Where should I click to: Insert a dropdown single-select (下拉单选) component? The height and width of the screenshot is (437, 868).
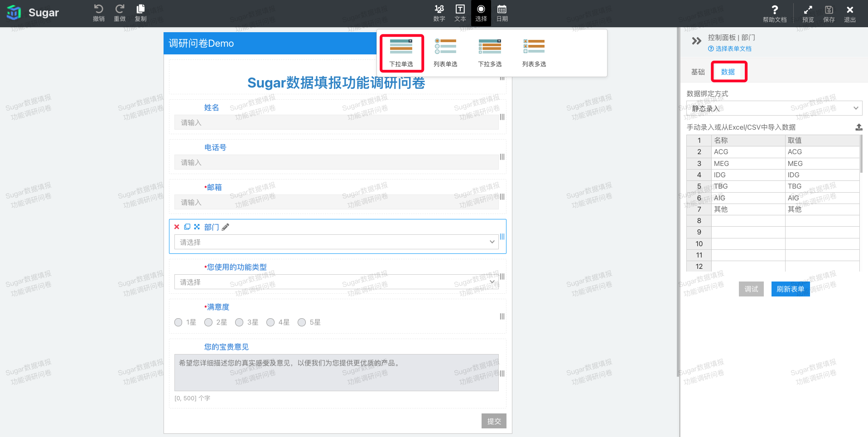pos(401,53)
